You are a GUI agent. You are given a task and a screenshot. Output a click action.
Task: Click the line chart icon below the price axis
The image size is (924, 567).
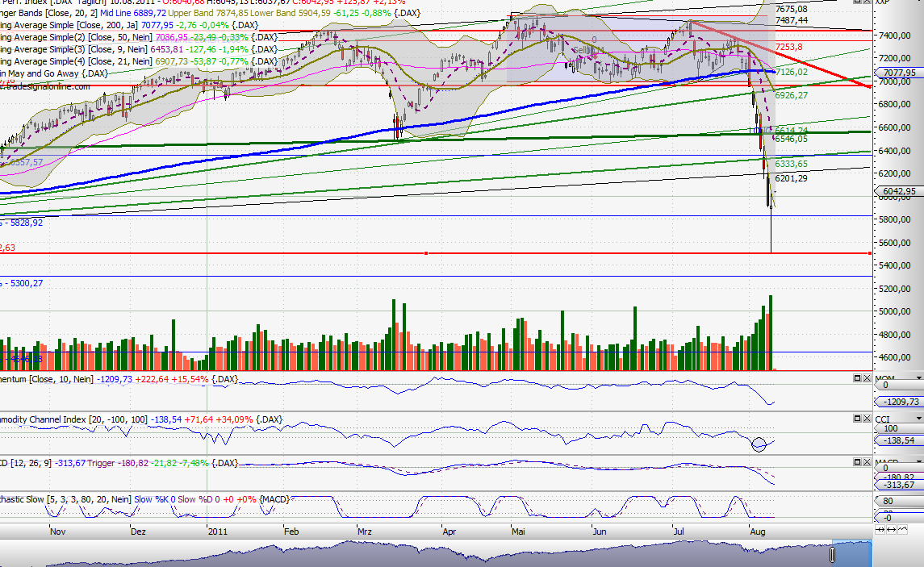point(902,530)
